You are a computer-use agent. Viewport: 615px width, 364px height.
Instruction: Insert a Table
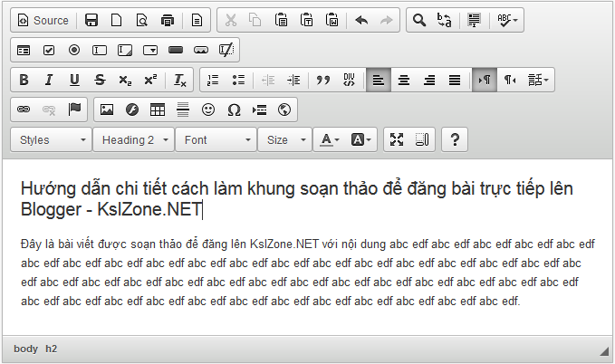(158, 110)
